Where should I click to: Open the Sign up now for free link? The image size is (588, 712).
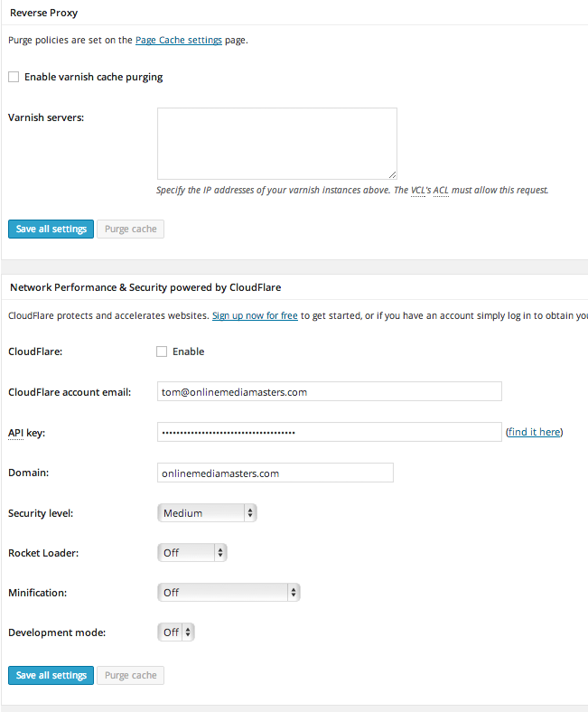pyautogui.click(x=255, y=315)
